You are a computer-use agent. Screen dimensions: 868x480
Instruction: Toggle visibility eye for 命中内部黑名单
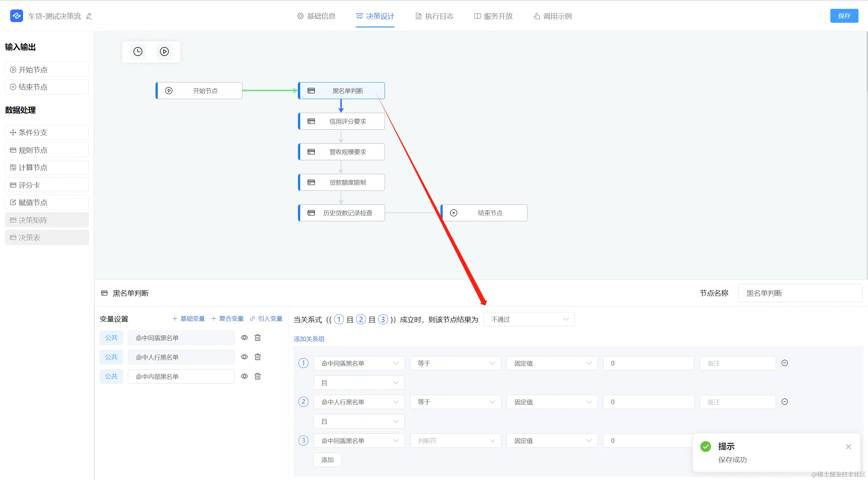tap(244, 376)
